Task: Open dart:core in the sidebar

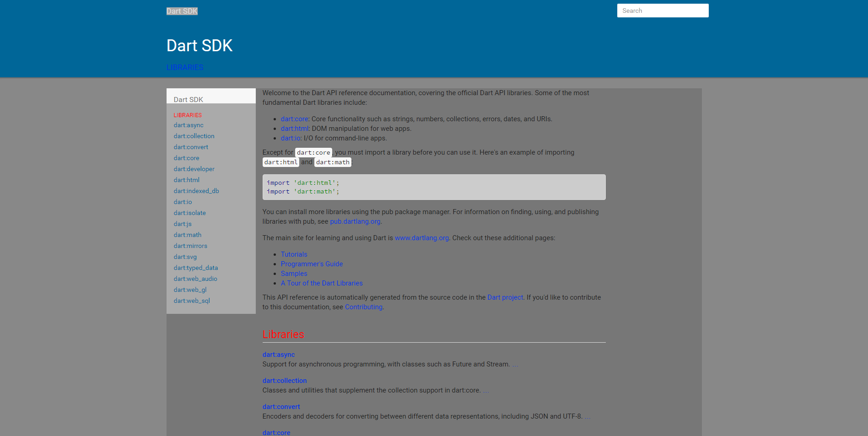Action: click(x=187, y=158)
